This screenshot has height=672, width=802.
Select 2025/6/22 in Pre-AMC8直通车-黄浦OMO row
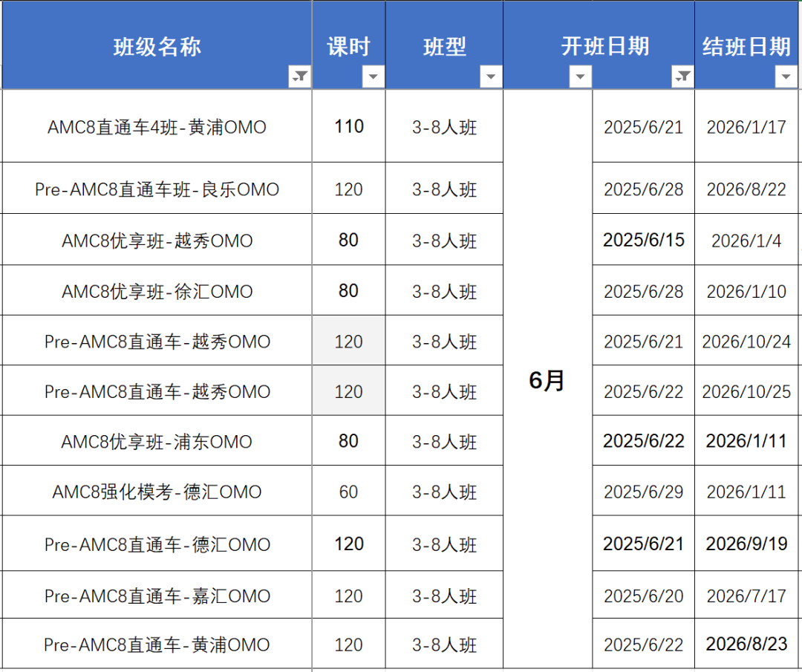[x=643, y=644]
